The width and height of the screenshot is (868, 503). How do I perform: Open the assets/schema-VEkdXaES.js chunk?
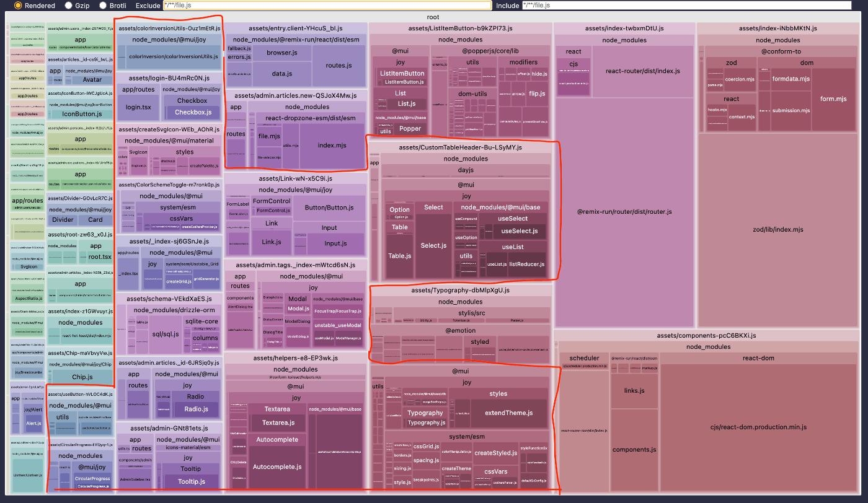(169, 299)
